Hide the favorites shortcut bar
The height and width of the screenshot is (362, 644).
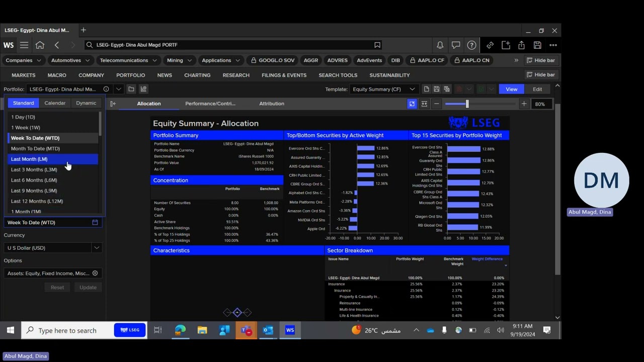541,60
